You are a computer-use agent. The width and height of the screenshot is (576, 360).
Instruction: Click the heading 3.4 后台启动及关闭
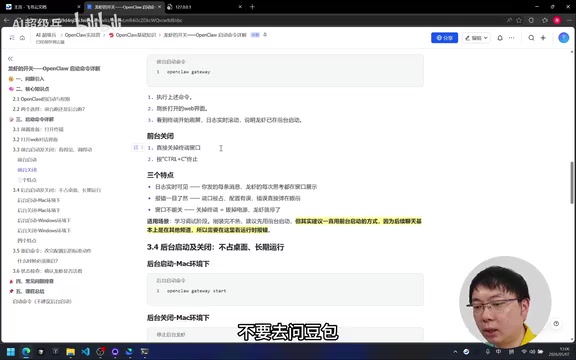coord(216,247)
